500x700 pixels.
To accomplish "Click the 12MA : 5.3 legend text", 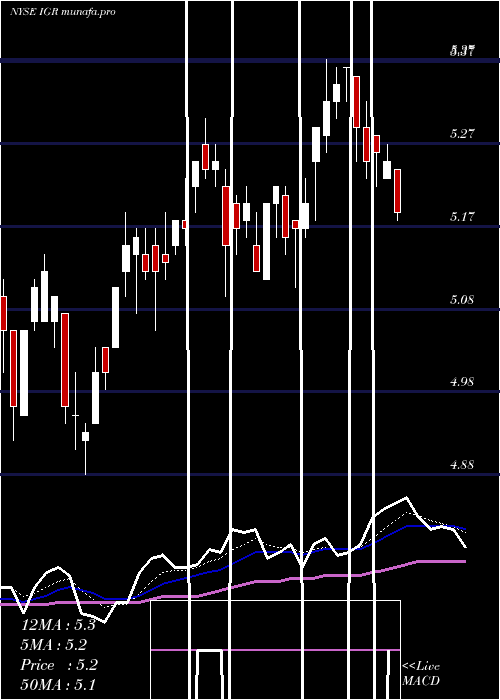I will (58, 625).
